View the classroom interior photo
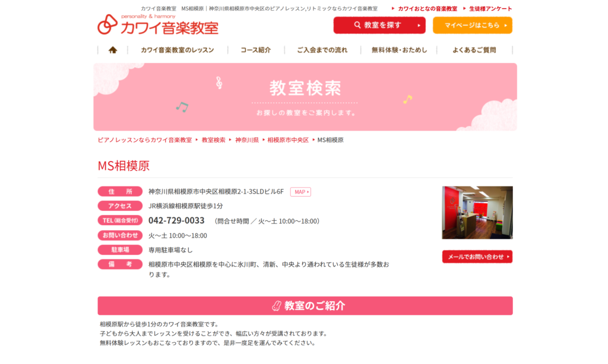The image size is (608, 364). [x=477, y=213]
